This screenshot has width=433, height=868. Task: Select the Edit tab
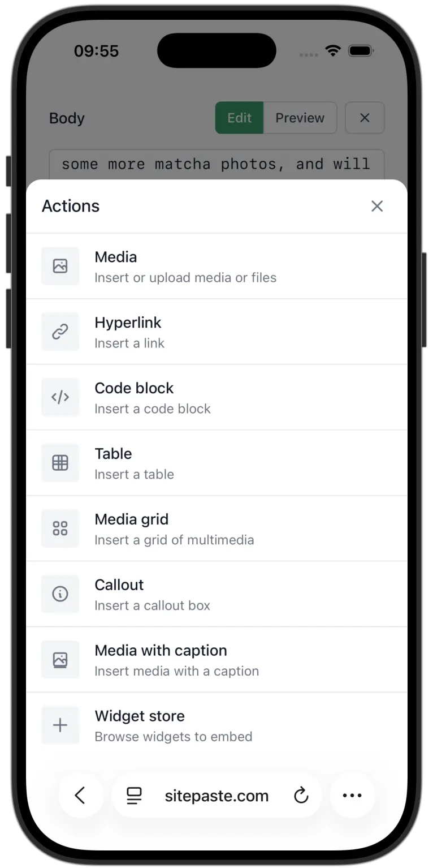239,118
